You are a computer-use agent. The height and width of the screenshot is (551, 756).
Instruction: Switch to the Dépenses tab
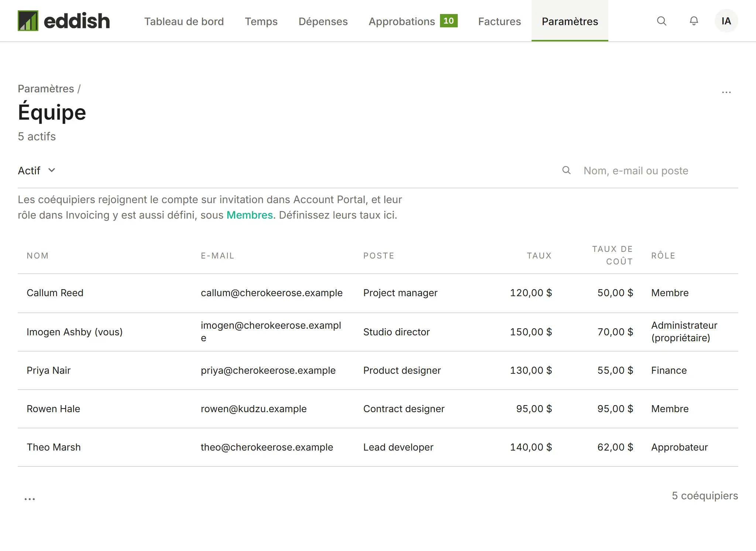point(323,21)
